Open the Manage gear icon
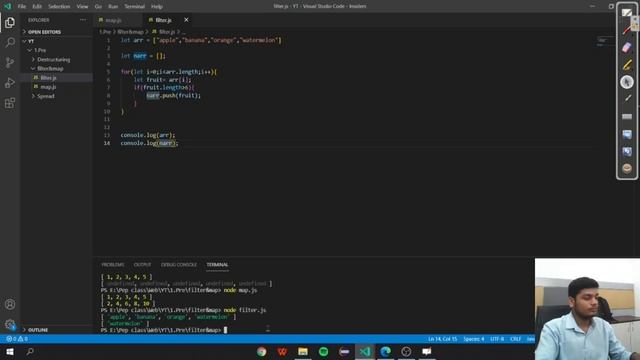The width and height of the screenshot is (640, 360). (x=10, y=324)
